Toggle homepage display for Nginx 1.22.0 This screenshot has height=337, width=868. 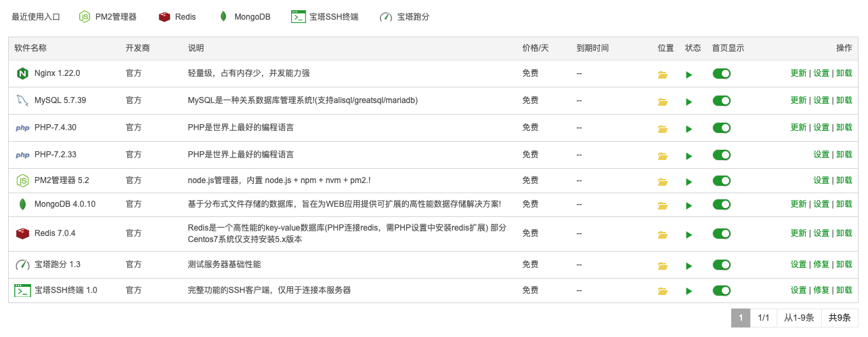click(x=722, y=73)
